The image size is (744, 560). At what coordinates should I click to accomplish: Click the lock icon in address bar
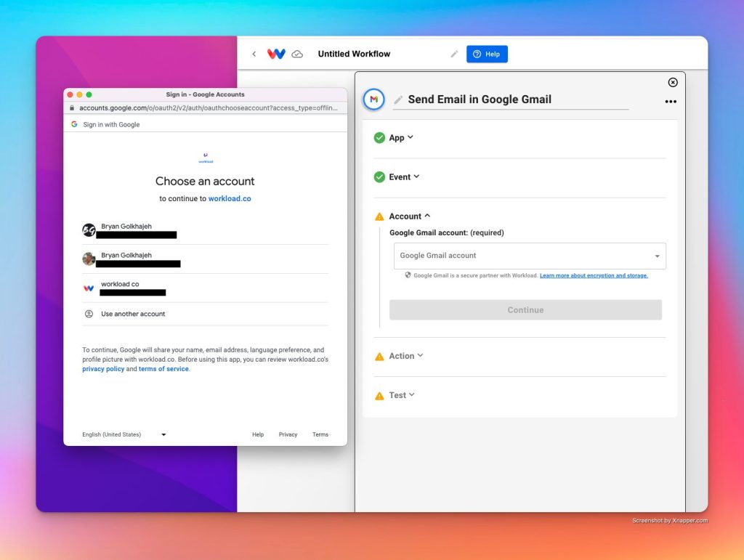pyautogui.click(x=72, y=108)
